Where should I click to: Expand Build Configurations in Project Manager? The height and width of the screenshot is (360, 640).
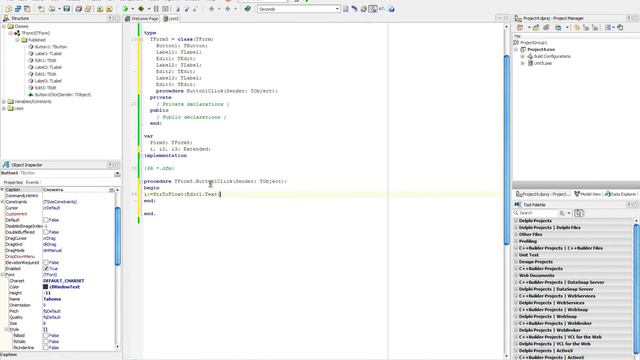point(523,56)
